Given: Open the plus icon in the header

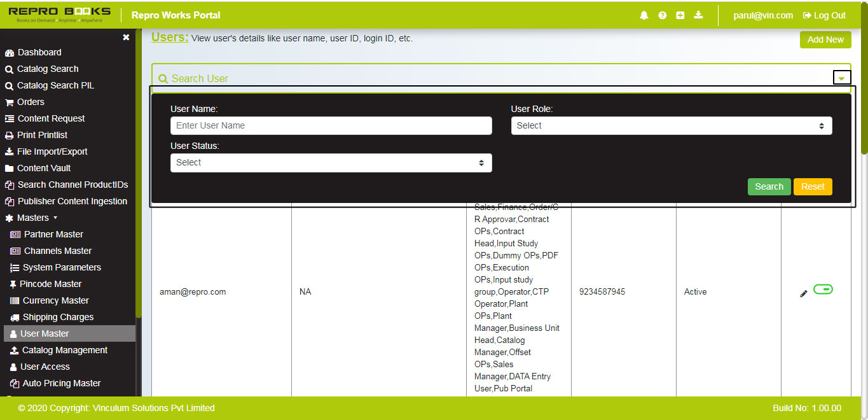Looking at the screenshot, I should tap(680, 15).
